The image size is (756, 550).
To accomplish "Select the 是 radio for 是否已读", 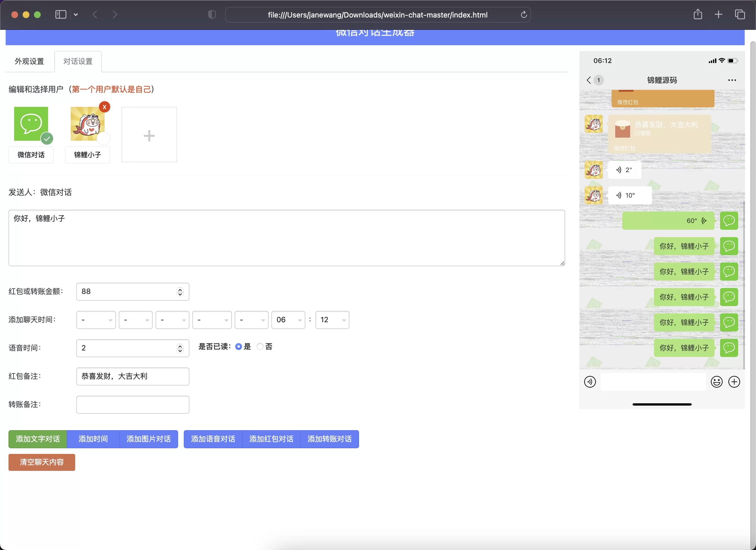I will (x=239, y=347).
